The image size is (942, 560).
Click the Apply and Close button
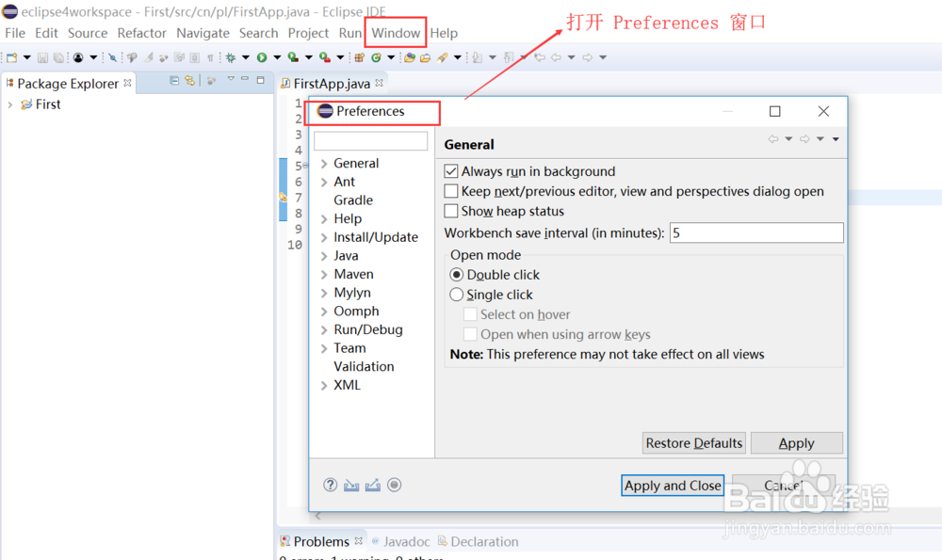pos(673,486)
